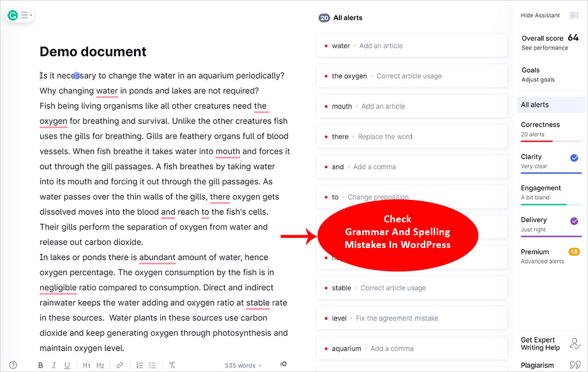Open the help question mark icon
This screenshot has height=372, width=588.
tap(13, 366)
